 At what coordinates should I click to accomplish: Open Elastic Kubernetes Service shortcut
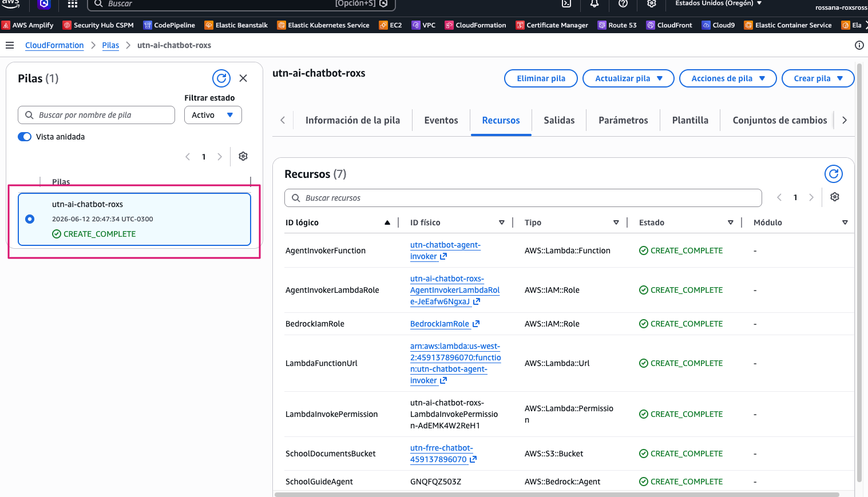click(323, 25)
